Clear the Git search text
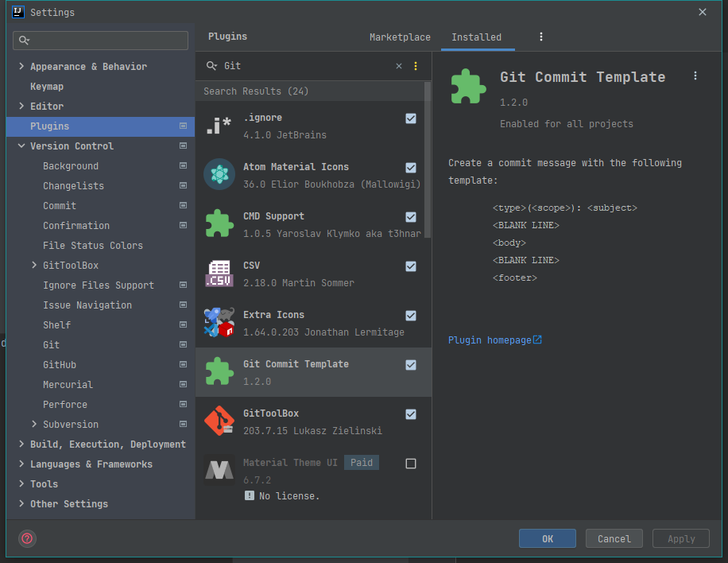This screenshot has height=563, width=728. pyautogui.click(x=399, y=66)
